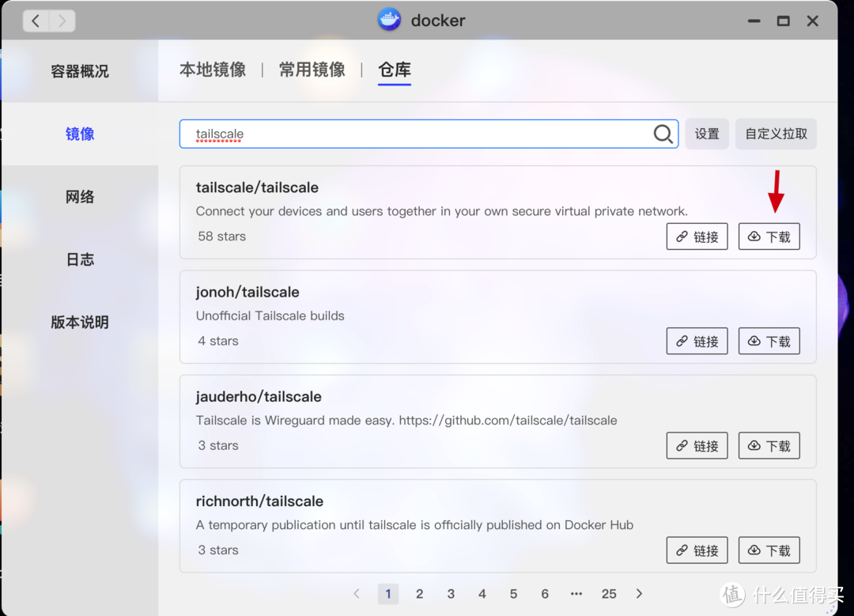
Task: Download the jauderho/tailscale image
Action: click(769, 445)
